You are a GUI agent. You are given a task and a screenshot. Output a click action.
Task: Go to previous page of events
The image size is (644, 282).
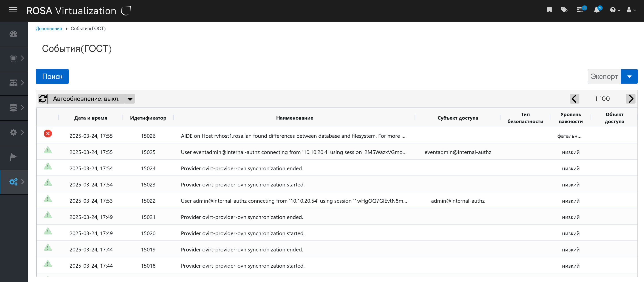[574, 99]
